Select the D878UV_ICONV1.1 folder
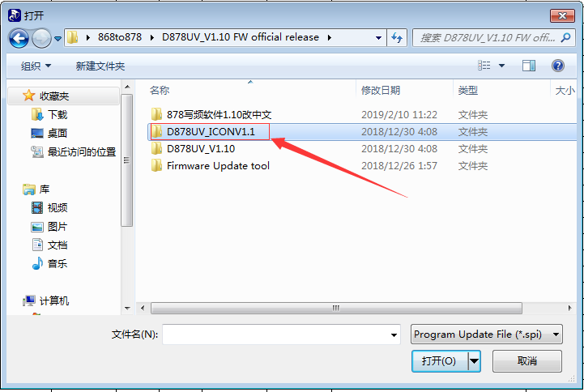This screenshot has height=392, width=584. 210,132
